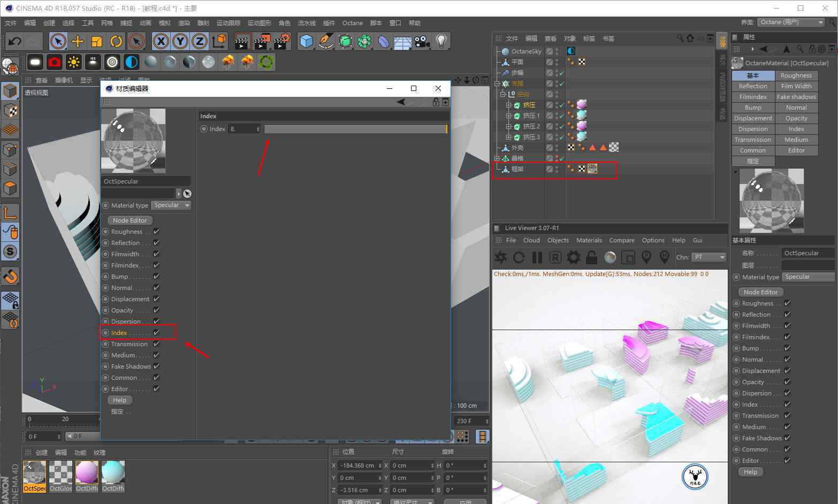This screenshot has width=838, height=504.
Task: Select the OctGlossy checker material thumbnail
Action: point(60,476)
